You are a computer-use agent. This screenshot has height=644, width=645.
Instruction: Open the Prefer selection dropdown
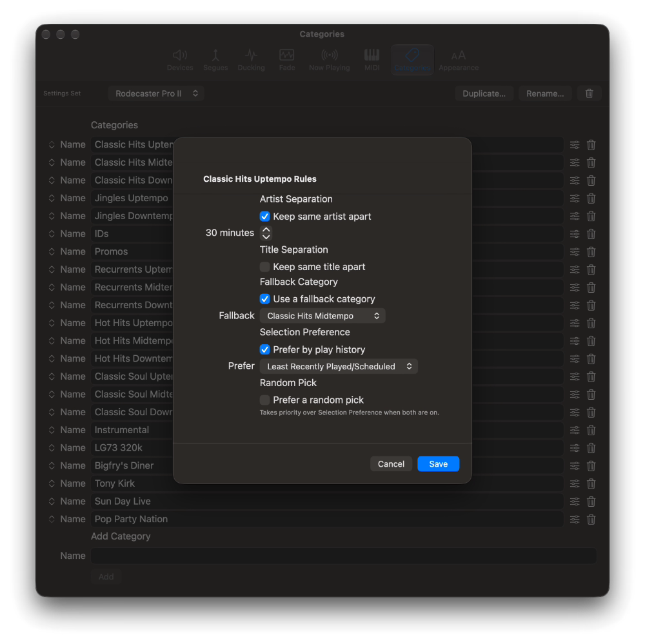(x=339, y=366)
